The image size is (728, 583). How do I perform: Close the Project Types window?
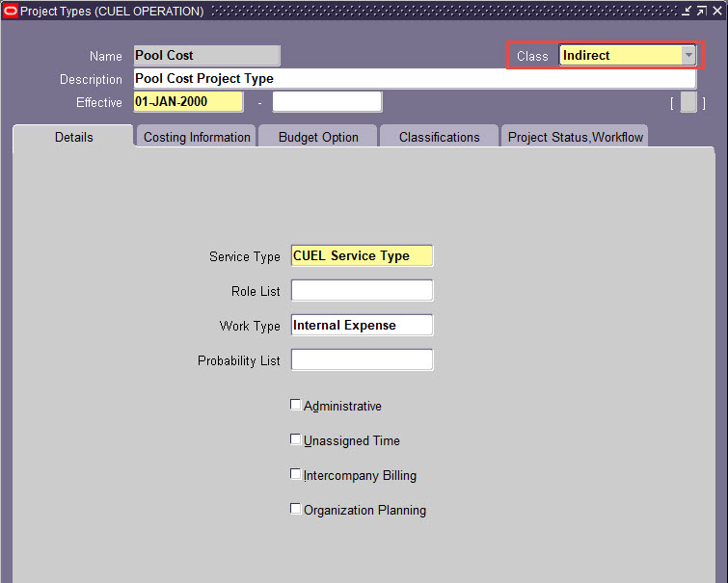click(717, 11)
